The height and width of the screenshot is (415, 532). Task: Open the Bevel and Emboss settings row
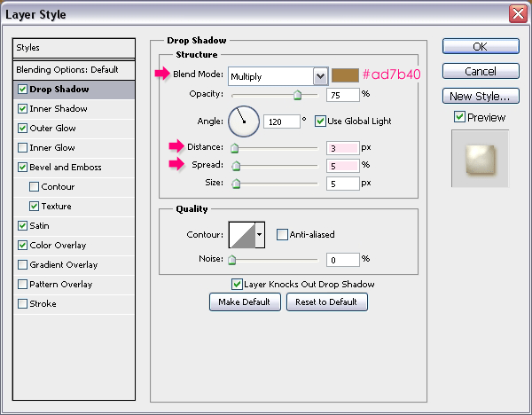click(x=74, y=168)
